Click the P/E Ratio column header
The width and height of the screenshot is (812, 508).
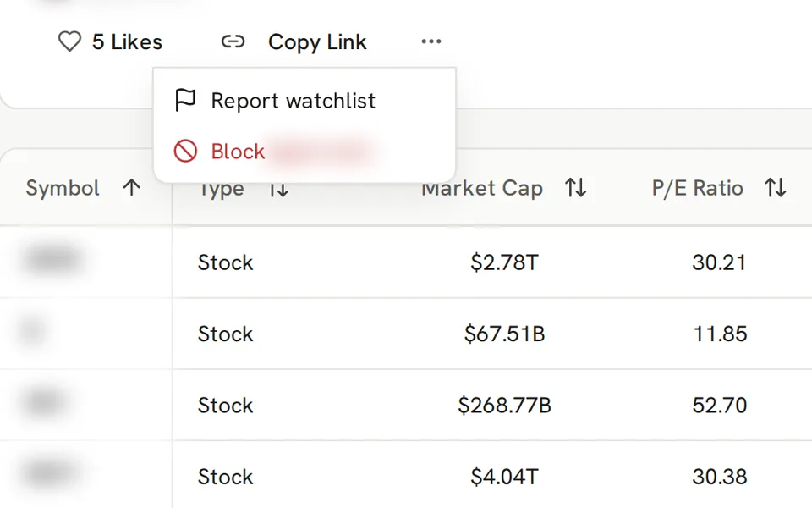(x=698, y=188)
